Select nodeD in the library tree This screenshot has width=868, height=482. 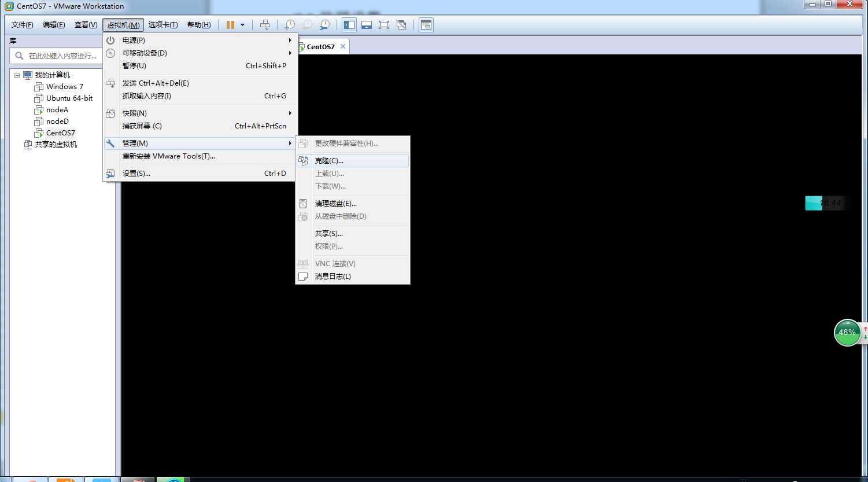(57, 122)
